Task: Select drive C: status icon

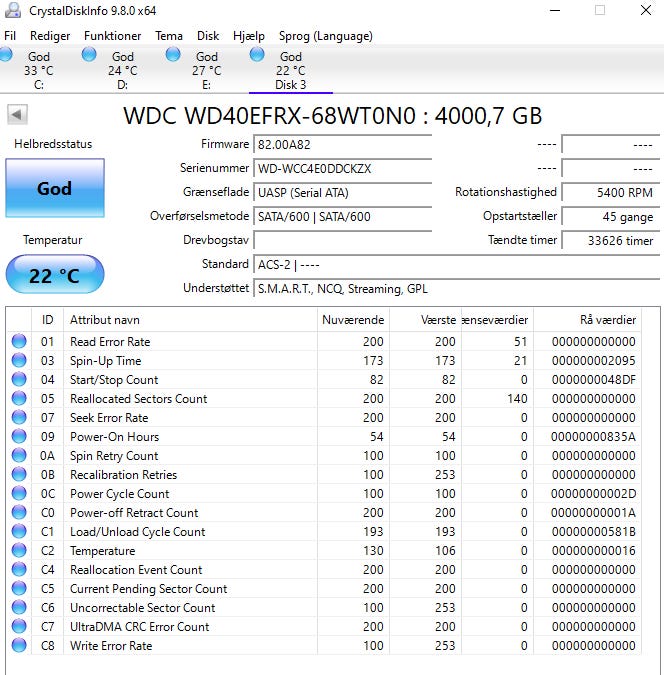Action: coord(6,54)
